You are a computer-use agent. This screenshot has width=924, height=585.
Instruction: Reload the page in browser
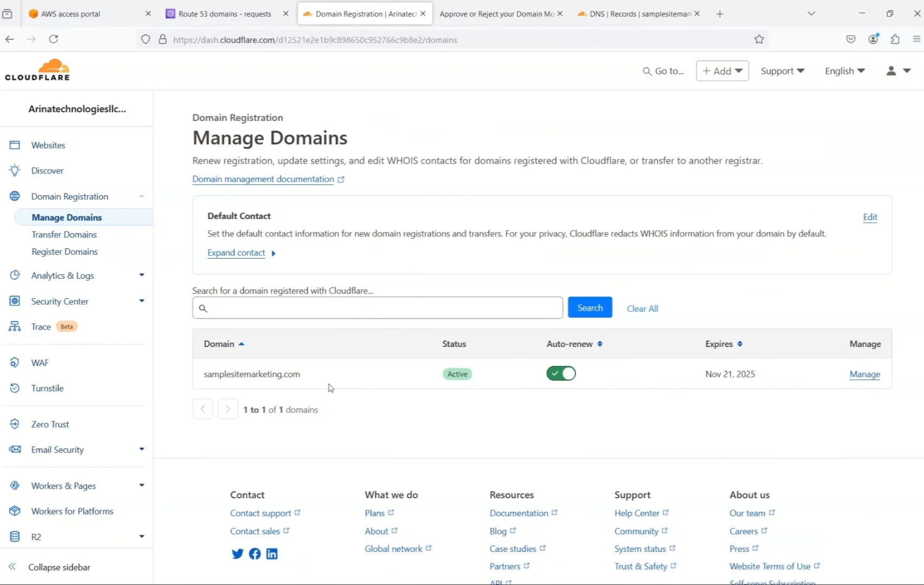[53, 39]
